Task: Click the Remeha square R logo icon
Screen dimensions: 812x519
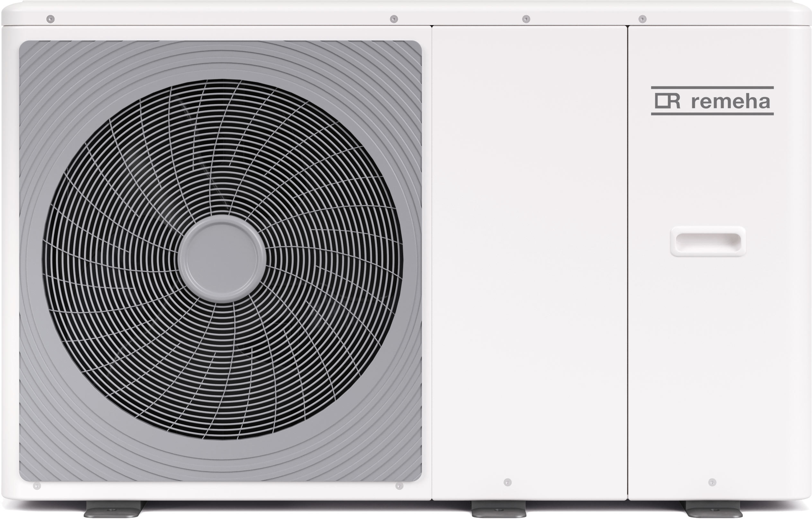Action: (x=667, y=101)
